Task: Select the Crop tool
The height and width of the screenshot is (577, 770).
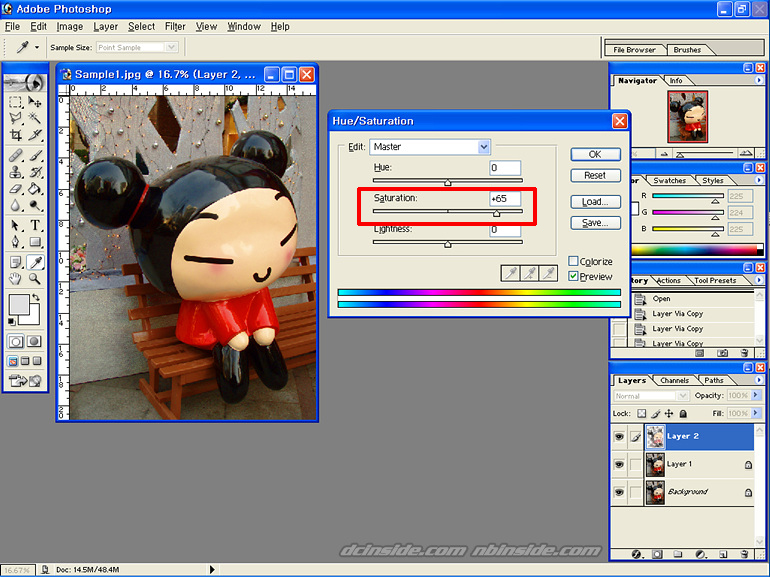Action: [x=15, y=135]
